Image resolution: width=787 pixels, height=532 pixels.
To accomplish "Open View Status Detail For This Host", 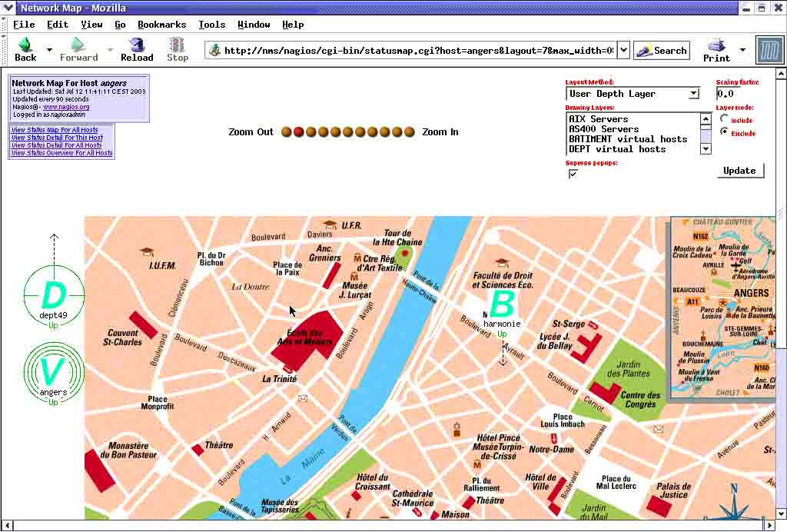I will click(x=57, y=138).
